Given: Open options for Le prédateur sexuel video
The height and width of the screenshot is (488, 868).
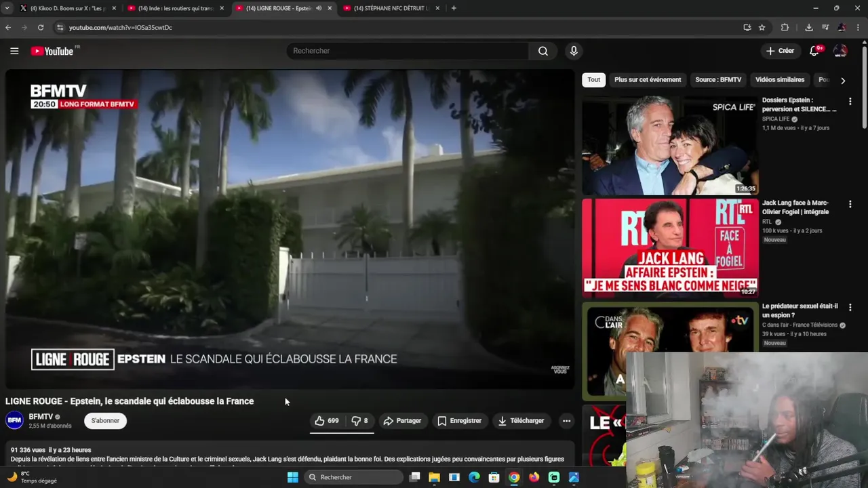Looking at the screenshot, I should pyautogui.click(x=850, y=308).
